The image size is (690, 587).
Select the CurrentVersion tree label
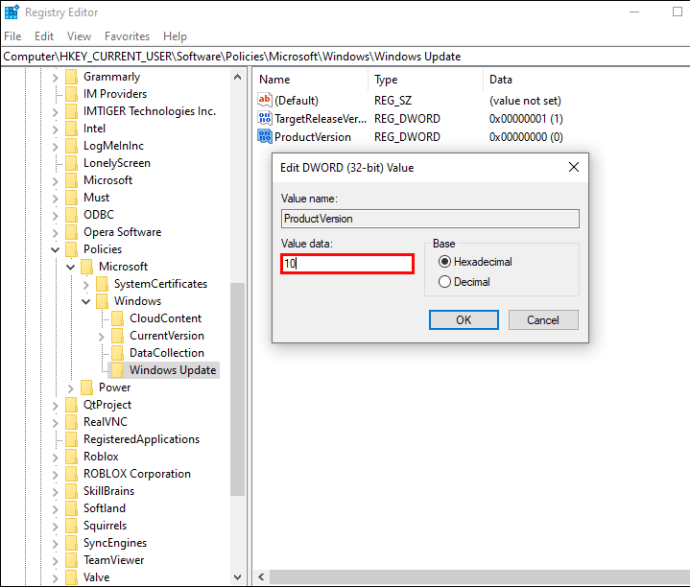point(167,336)
